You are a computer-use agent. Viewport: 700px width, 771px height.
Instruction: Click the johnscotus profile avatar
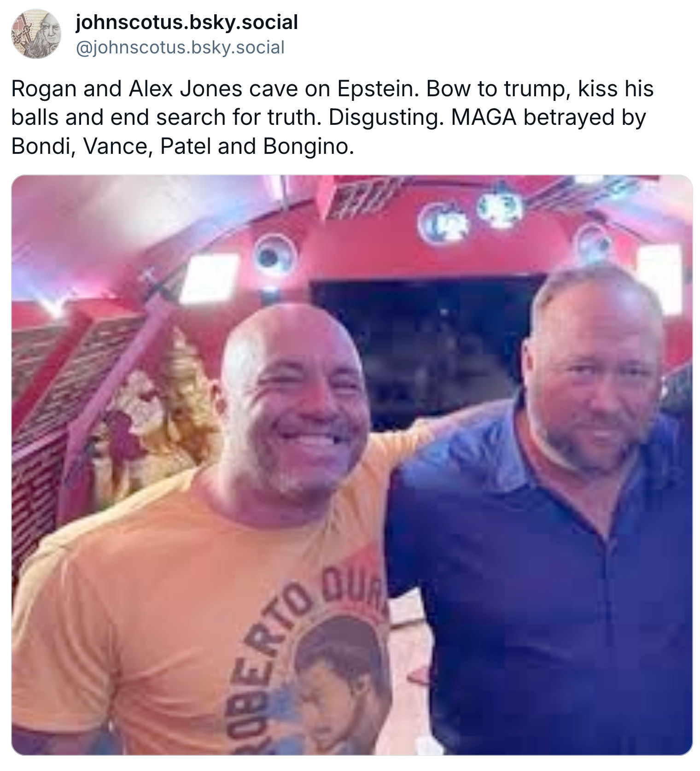(36, 34)
